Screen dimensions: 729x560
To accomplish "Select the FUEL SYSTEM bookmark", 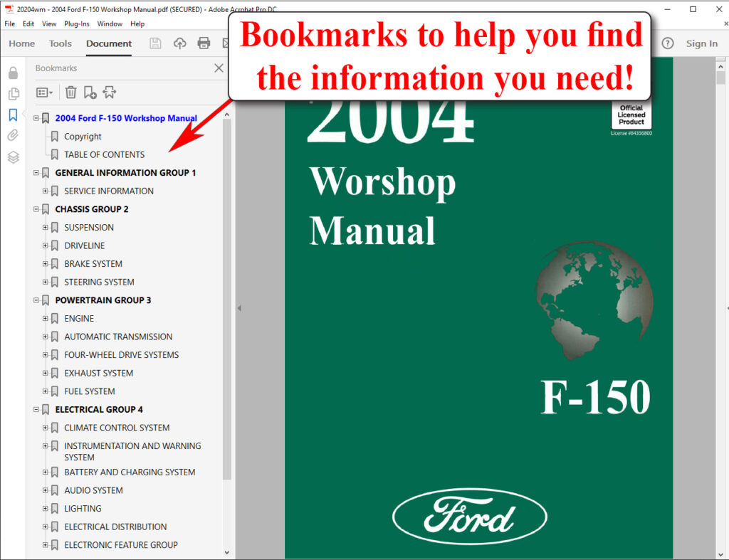I will (x=89, y=391).
